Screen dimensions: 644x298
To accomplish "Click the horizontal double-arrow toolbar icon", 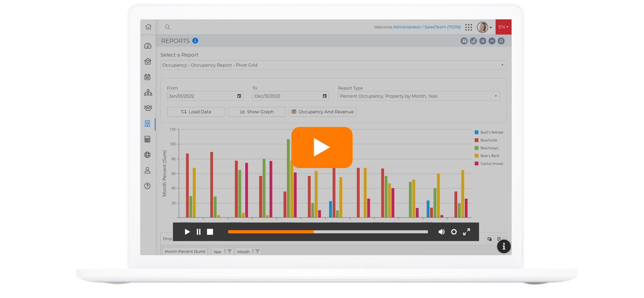I will [x=492, y=41].
